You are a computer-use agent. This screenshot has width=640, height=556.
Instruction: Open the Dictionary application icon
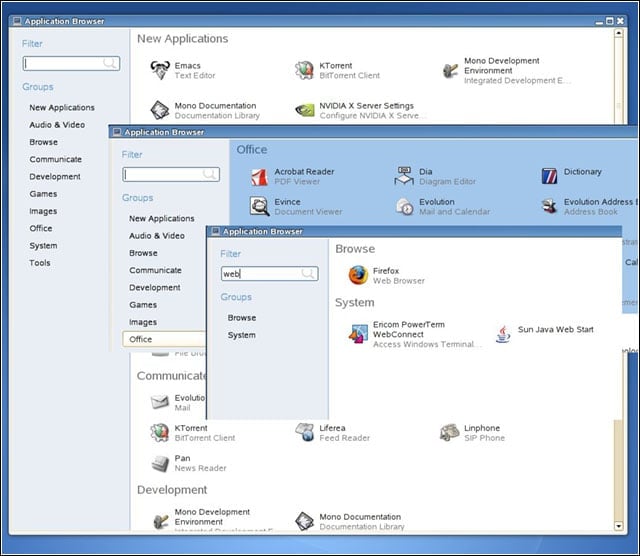pyautogui.click(x=549, y=176)
